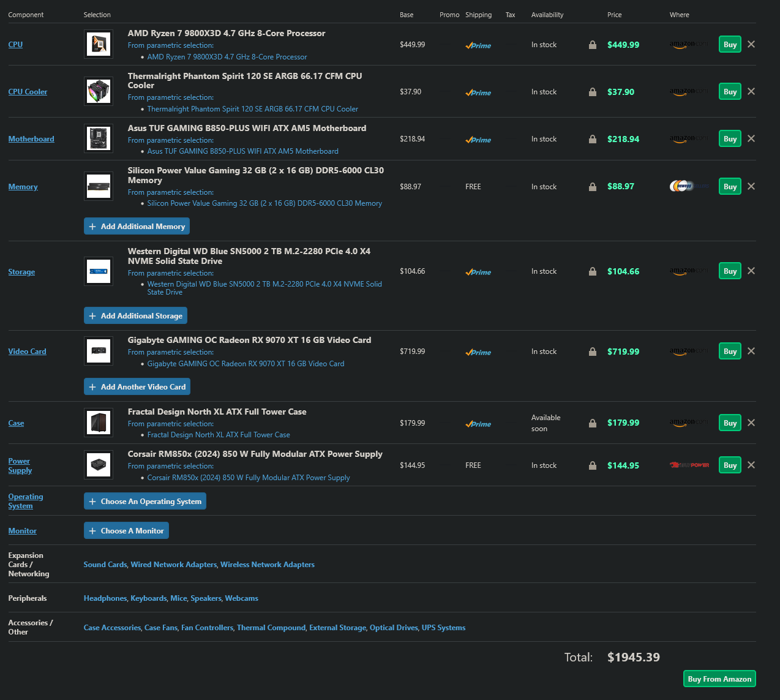Click the Amazon logo in the CPU row
The height and width of the screenshot is (700, 780).
tap(689, 45)
